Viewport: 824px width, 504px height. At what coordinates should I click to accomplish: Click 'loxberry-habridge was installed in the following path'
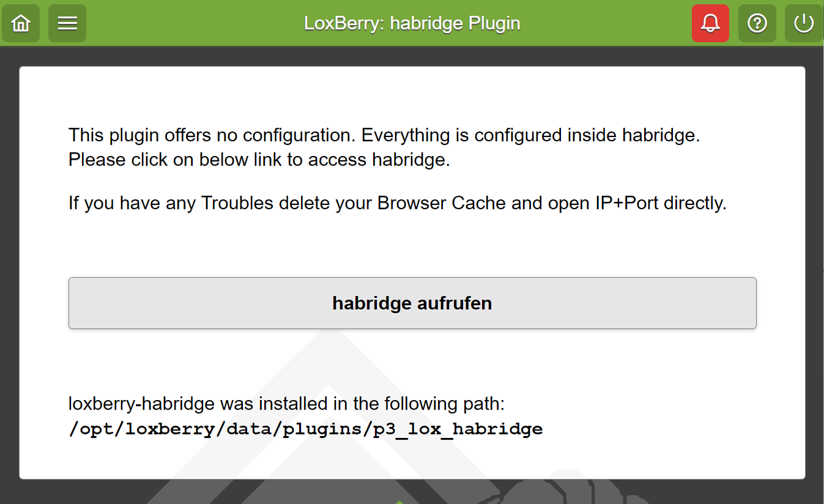click(x=286, y=404)
